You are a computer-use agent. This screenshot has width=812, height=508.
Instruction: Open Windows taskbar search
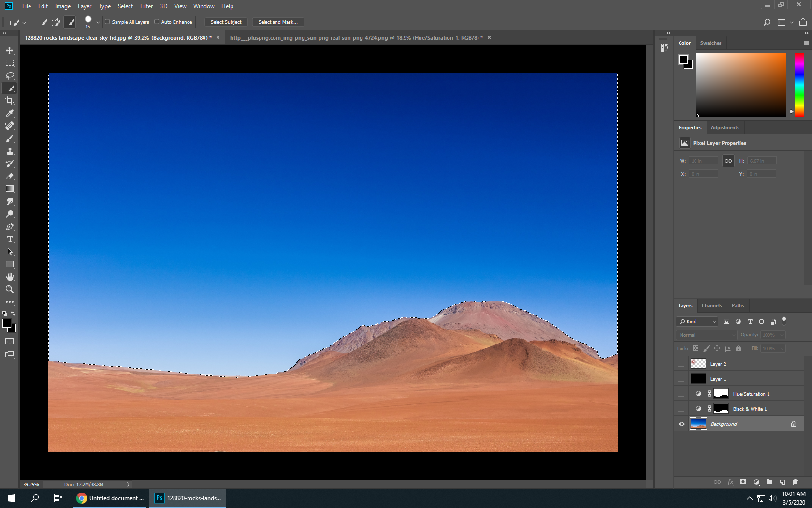click(35, 498)
